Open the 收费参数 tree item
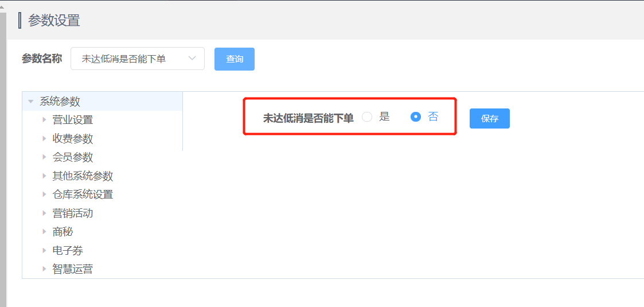 (x=73, y=138)
